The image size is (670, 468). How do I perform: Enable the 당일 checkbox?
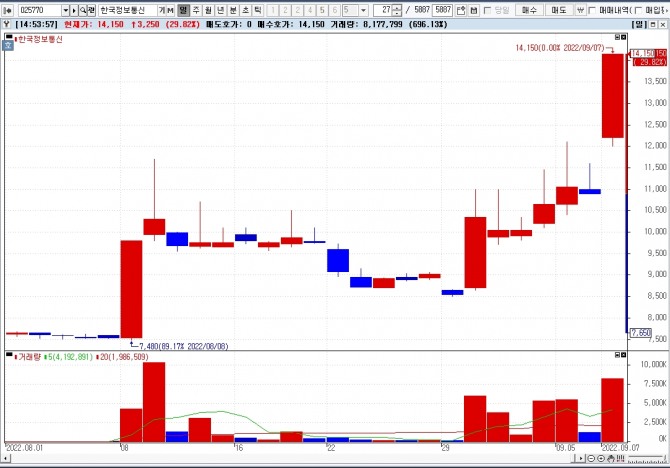pyautogui.click(x=487, y=10)
